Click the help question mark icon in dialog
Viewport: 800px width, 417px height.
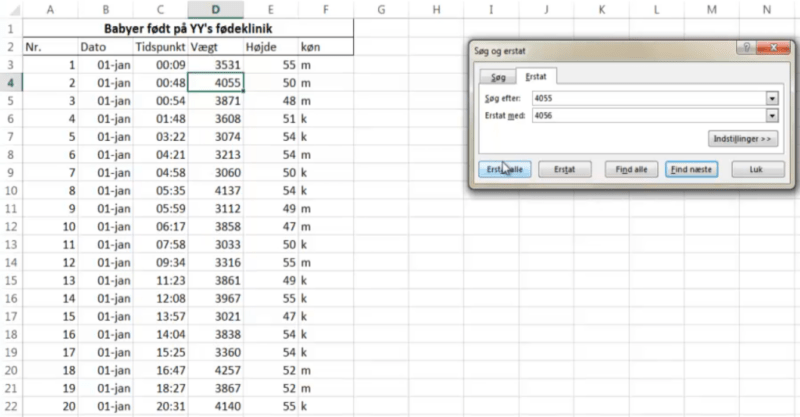pyautogui.click(x=746, y=48)
